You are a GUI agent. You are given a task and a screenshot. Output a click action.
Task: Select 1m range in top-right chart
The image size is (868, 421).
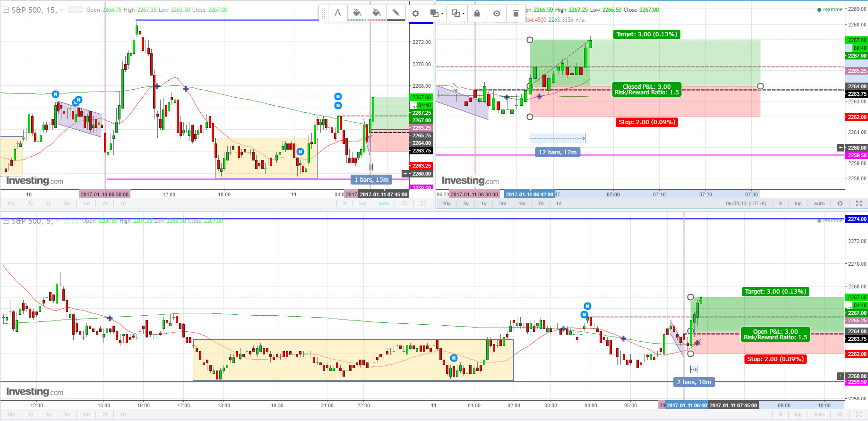[522, 204]
